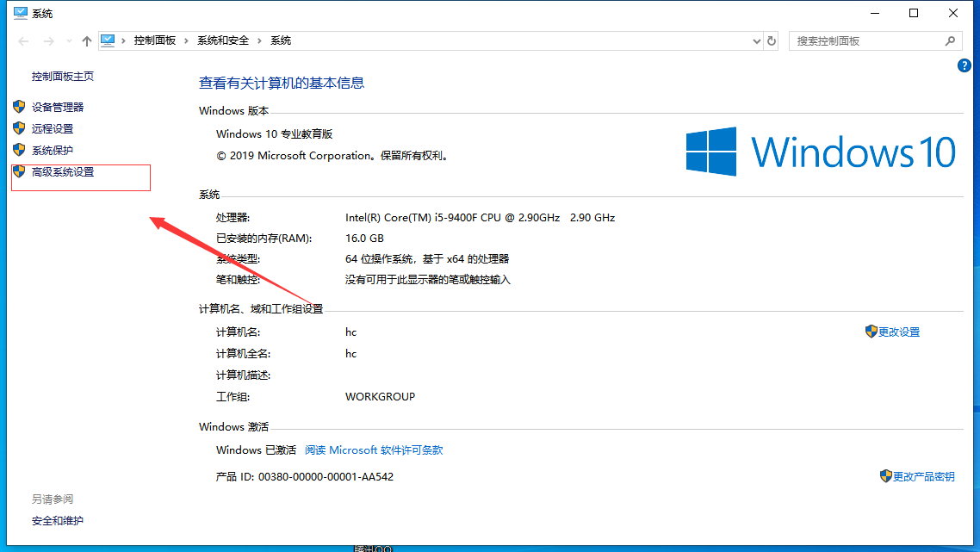980x552 pixels.
Task: Expand chevron after 系统和安全 breadcrumb
Action: [259, 40]
